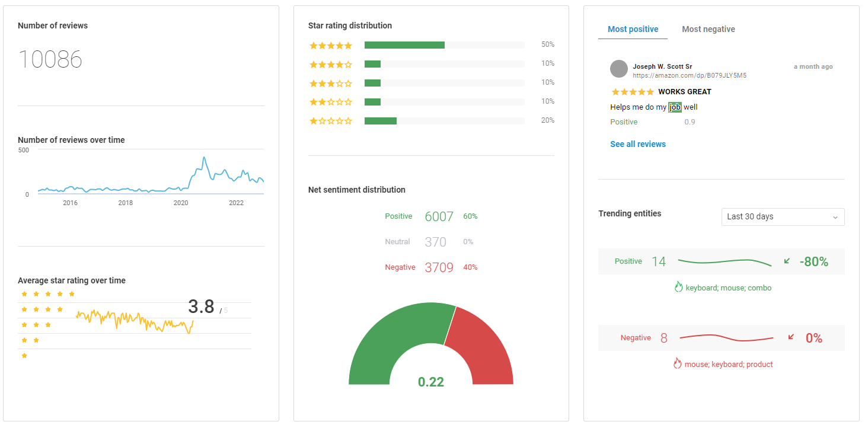Click the Negative 3709 sentiment count
Screen dimensions: 868x428
click(439, 267)
